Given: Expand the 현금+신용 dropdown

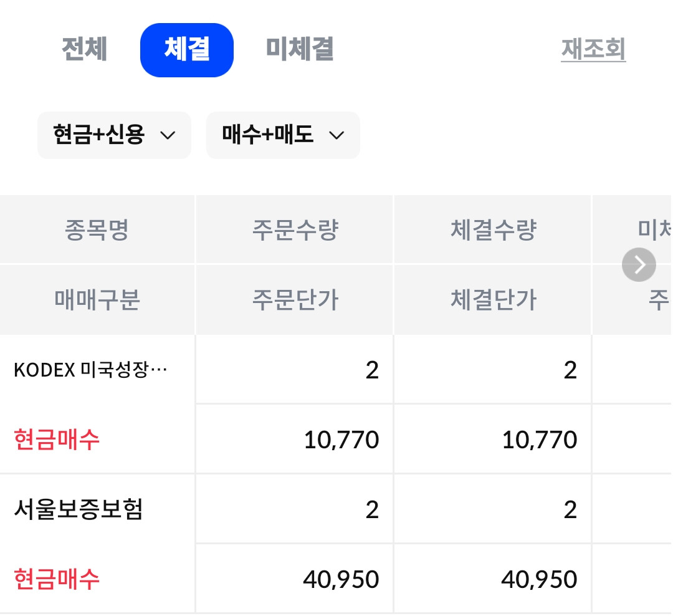Looking at the screenshot, I should pos(114,135).
